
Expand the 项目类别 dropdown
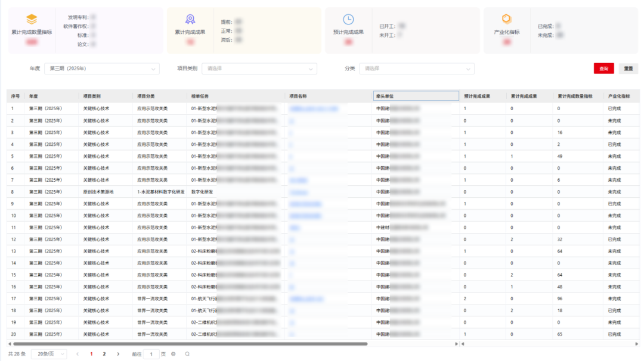pyautogui.click(x=259, y=69)
